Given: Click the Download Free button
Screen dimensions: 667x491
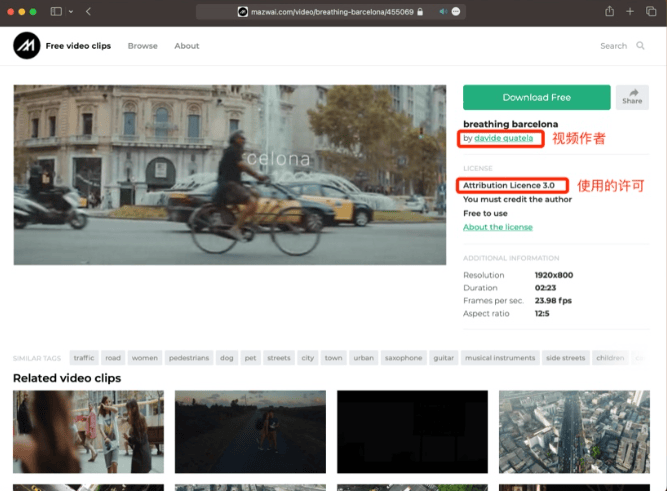Looking at the screenshot, I should click(536, 97).
